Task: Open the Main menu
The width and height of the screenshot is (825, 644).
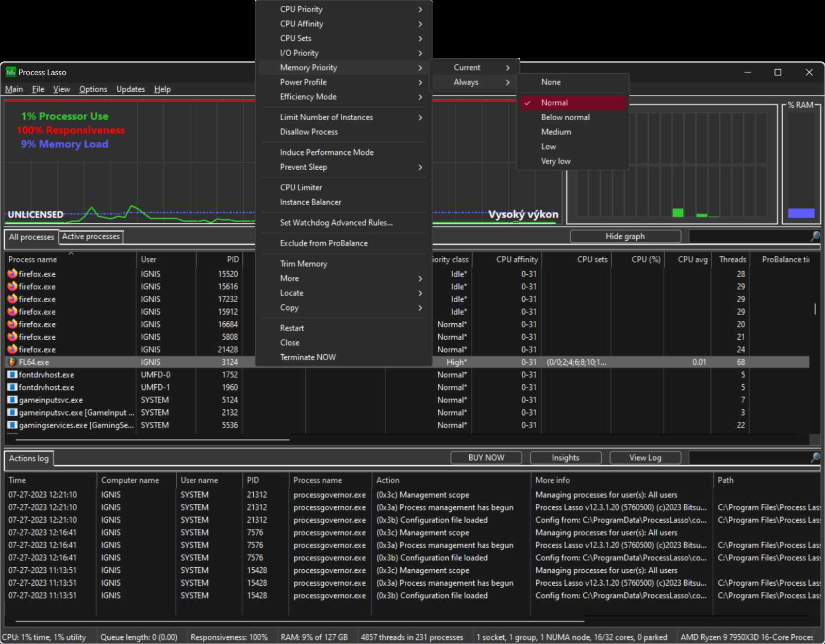Action: (14, 89)
